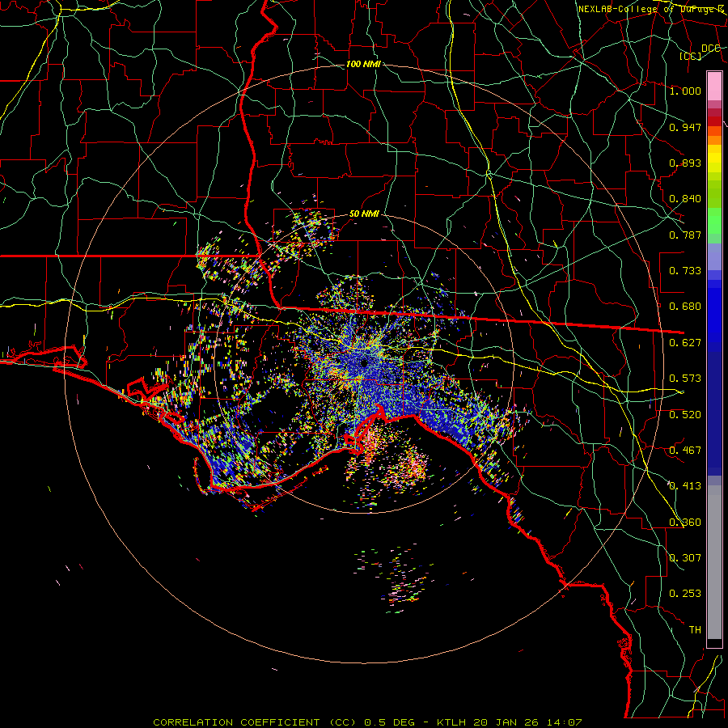Click the 0.627 color scale value
Image resolution: width=728 pixels, height=728 pixels.
(x=685, y=343)
